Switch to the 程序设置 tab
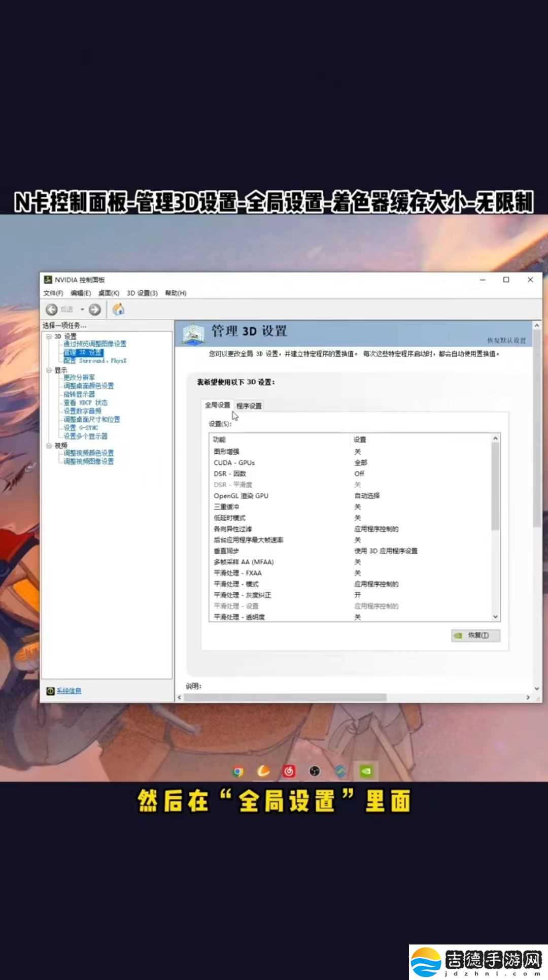The height and width of the screenshot is (980, 548). (249, 406)
